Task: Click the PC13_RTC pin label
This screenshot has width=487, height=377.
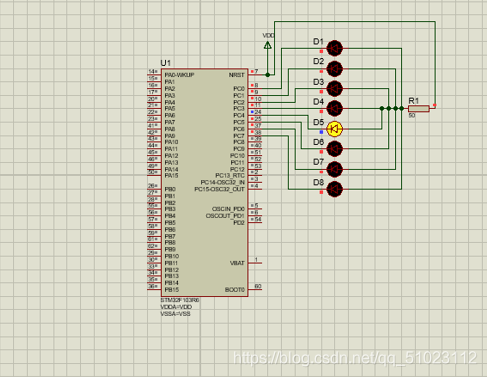Action: [230, 176]
